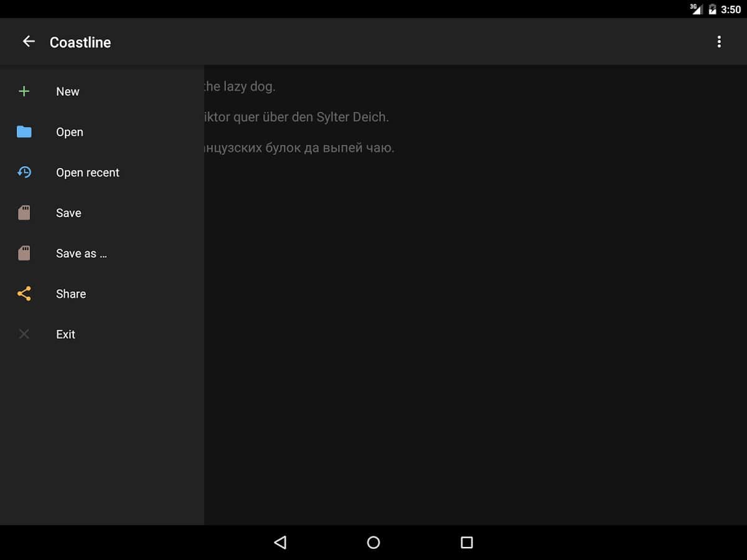
Task: Open the three-dot overflow menu
Action: (x=719, y=42)
